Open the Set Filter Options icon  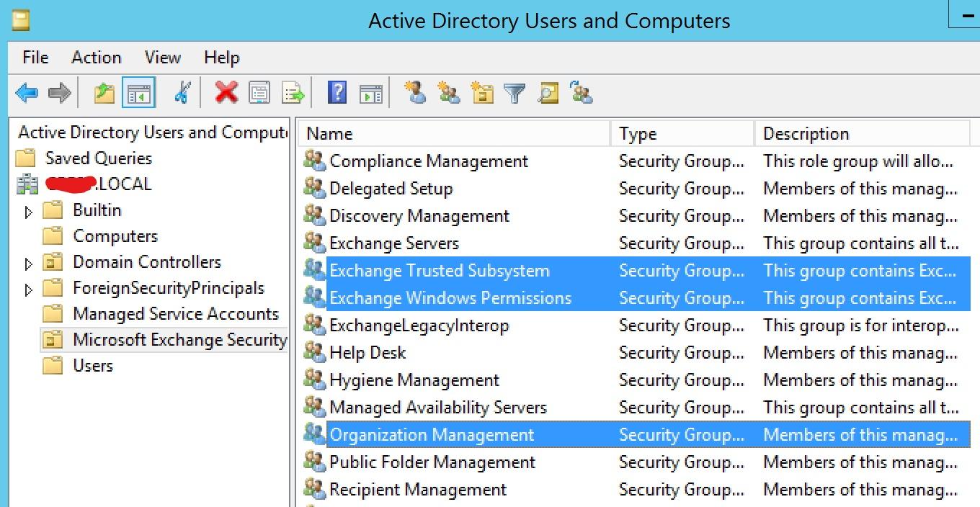click(x=514, y=92)
